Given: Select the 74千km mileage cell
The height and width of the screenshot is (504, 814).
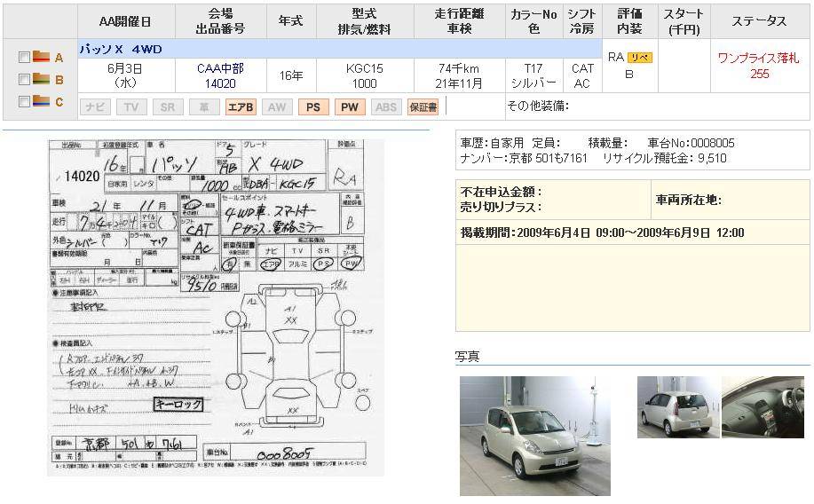Looking at the screenshot, I should (x=460, y=75).
